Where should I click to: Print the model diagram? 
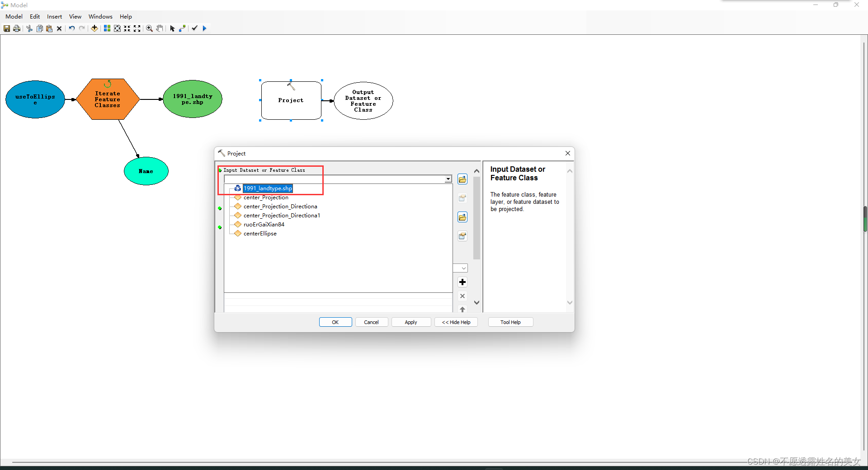tap(17, 28)
